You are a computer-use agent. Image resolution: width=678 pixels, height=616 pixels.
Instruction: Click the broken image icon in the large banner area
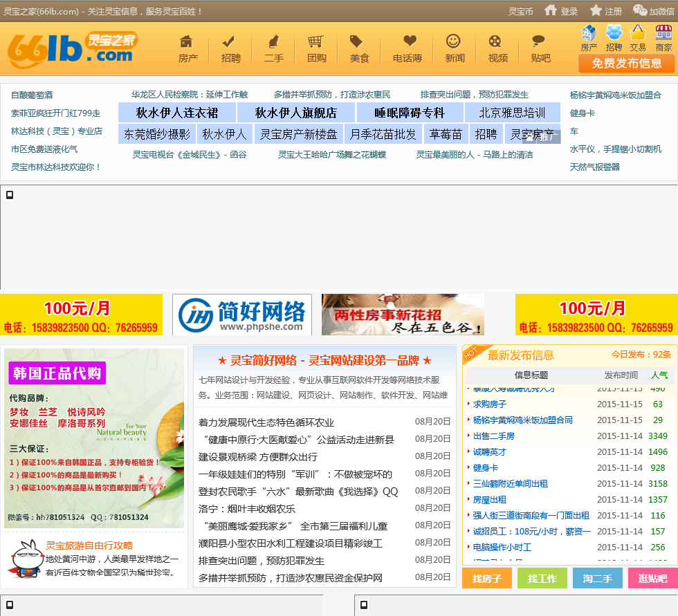click(x=10, y=195)
